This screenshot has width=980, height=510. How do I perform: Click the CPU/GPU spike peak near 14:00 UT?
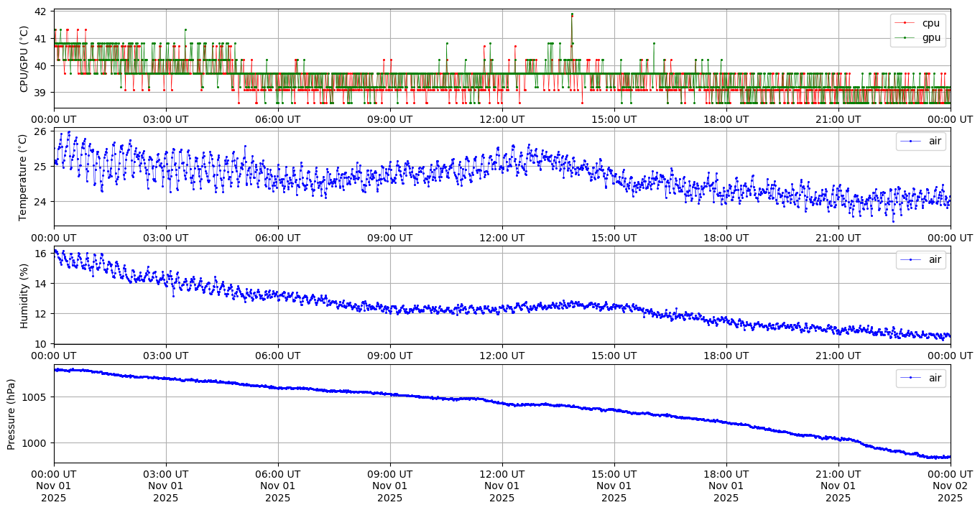572,14
